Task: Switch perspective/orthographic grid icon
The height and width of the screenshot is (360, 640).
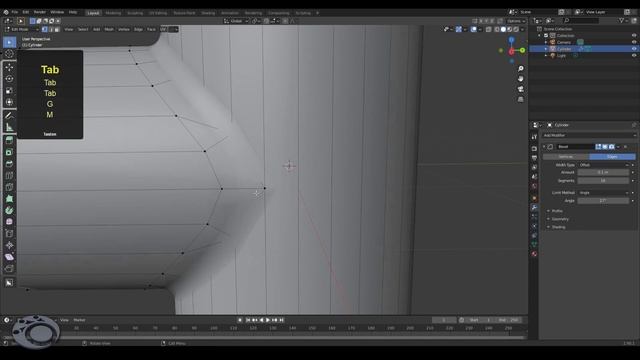Action: coord(520,99)
